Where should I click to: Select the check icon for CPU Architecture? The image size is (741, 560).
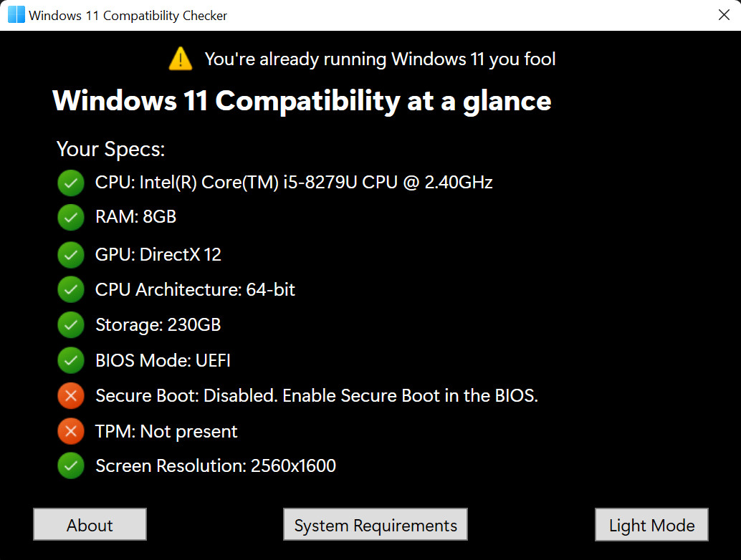71,289
